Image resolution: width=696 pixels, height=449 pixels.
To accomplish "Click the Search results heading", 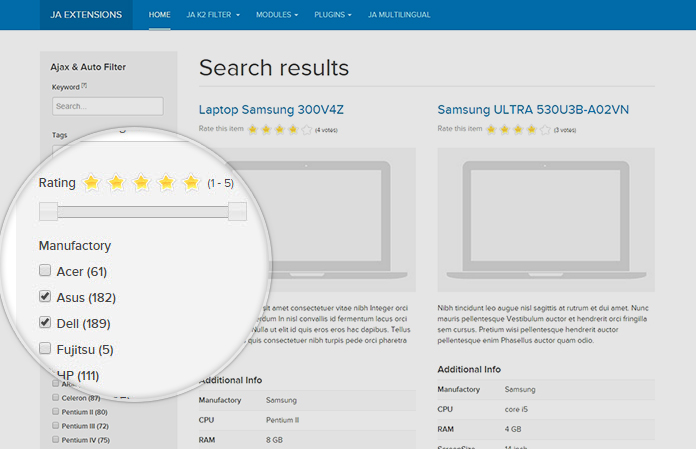I will point(274,68).
